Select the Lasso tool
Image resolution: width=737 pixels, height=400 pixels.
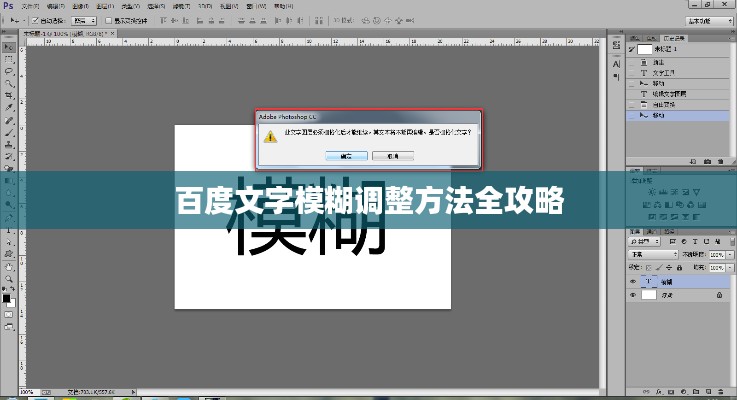[9, 71]
